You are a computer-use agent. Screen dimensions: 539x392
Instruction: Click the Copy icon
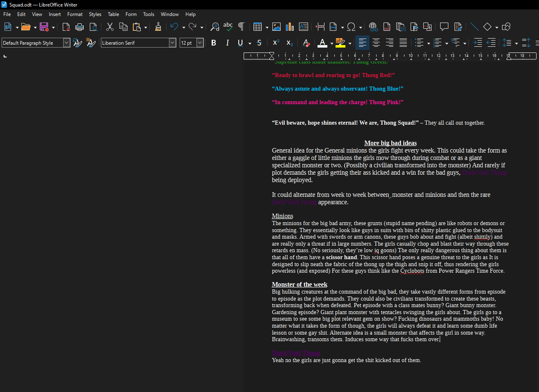[123, 27]
